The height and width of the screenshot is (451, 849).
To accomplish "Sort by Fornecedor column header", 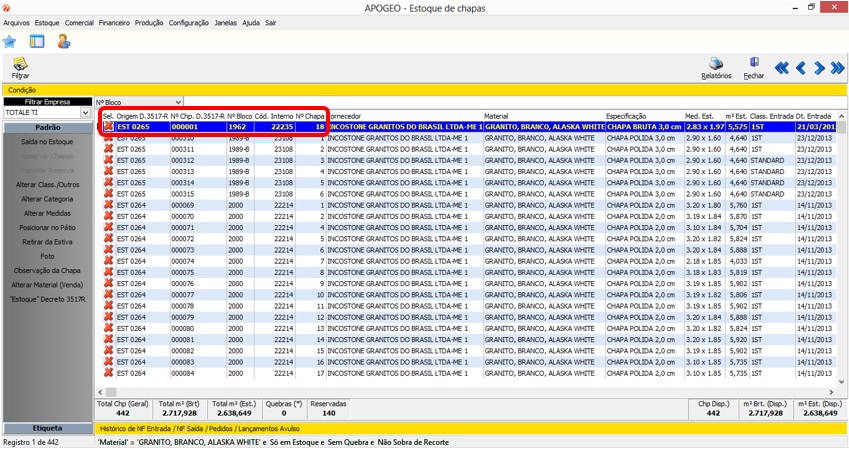I will coord(404,116).
